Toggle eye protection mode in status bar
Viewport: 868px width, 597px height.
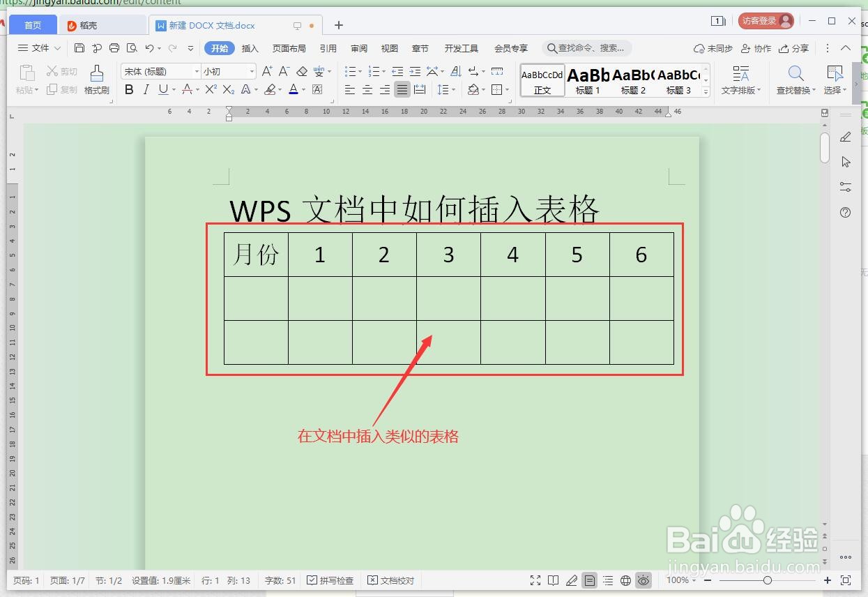tap(644, 580)
